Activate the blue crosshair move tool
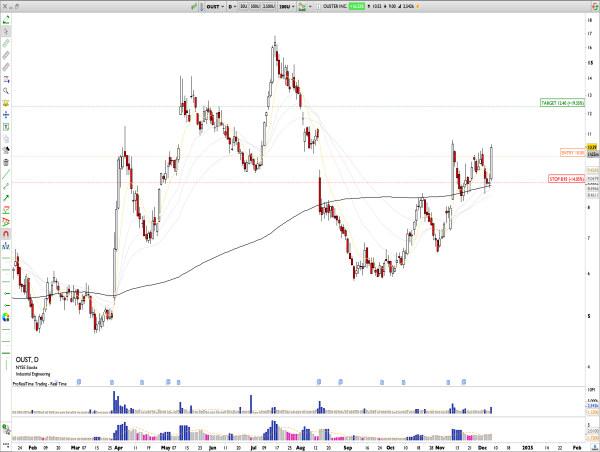 pos(6,115)
